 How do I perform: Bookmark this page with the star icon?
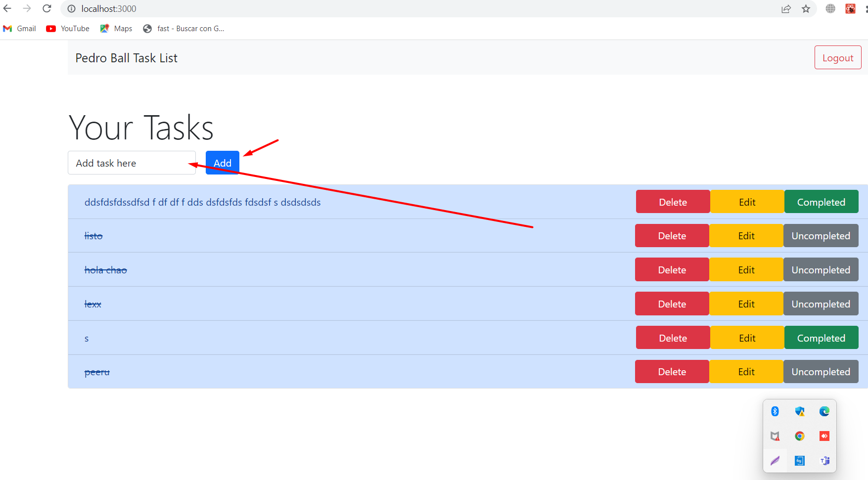pyautogui.click(x=806, y=9)
